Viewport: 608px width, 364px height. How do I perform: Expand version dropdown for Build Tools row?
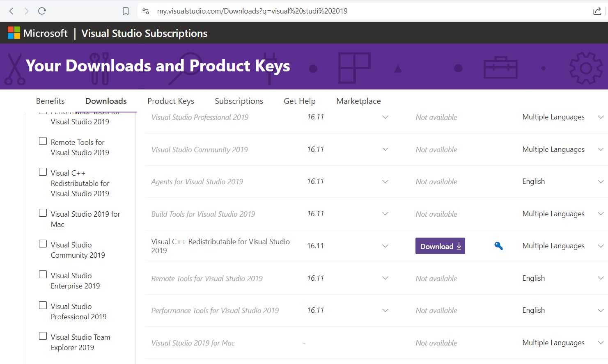[385, 214]
